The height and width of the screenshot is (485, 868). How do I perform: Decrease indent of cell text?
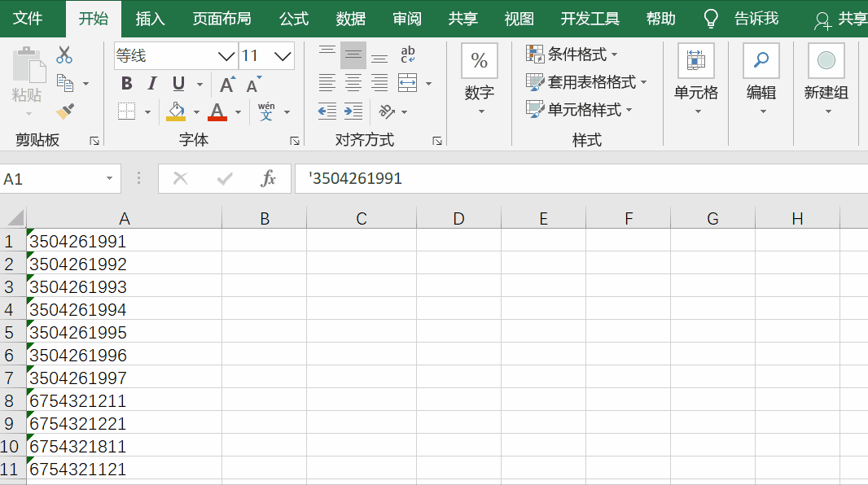tap(327, 111)
